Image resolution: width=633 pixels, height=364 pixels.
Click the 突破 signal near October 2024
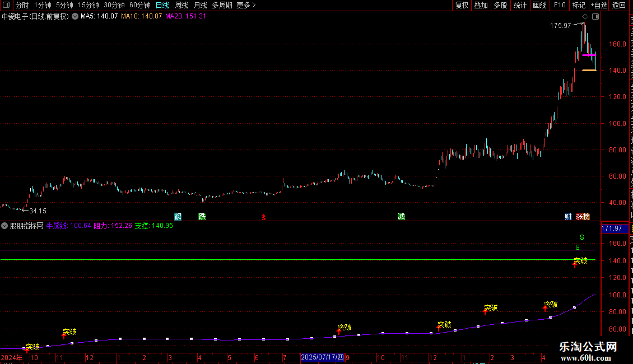[32, 347]
